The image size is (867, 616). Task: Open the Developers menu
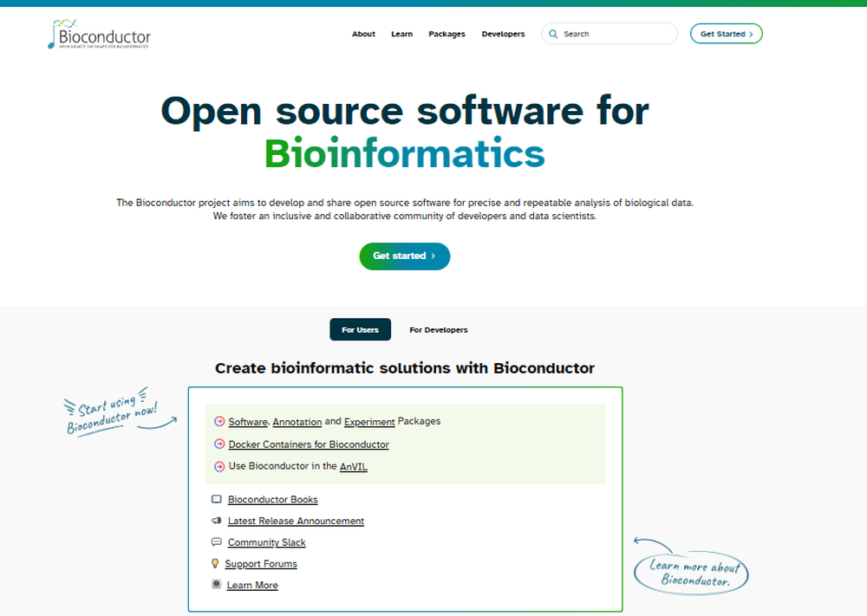[x=503, y=35]
